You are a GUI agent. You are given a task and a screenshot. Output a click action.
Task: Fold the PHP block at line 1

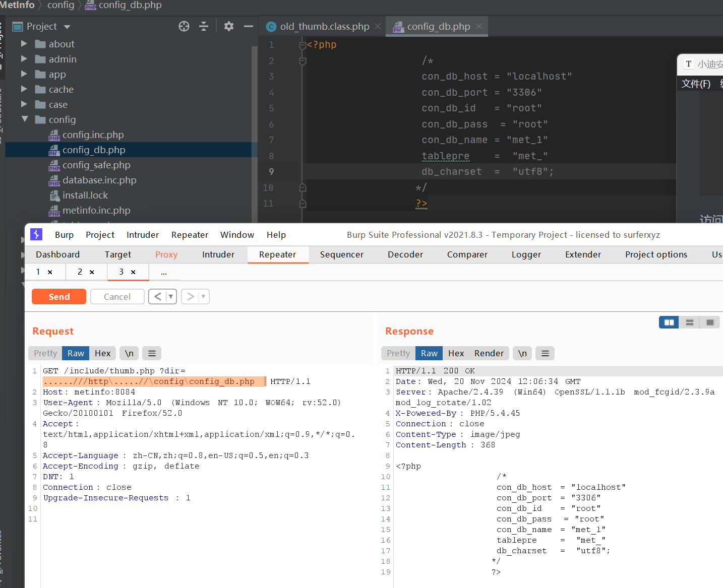303,45
